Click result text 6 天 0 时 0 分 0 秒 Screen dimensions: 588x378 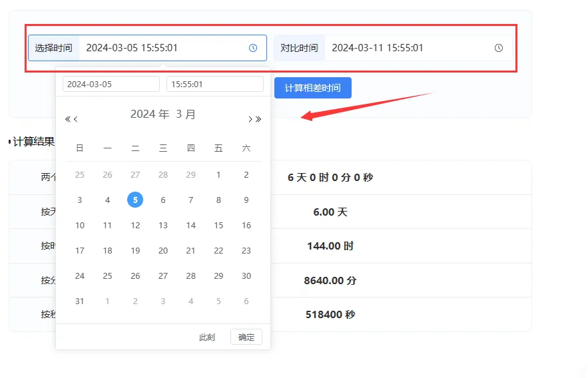coord(330,177)
